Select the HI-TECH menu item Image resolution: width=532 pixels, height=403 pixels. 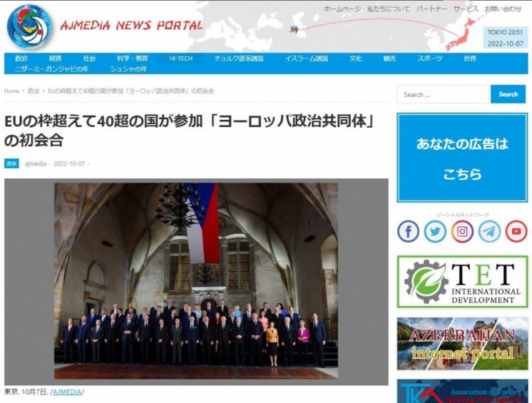tap(180, 58)
